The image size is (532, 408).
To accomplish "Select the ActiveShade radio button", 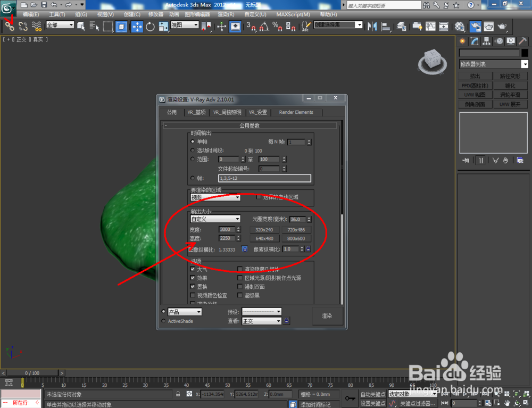I will point(163,321).
